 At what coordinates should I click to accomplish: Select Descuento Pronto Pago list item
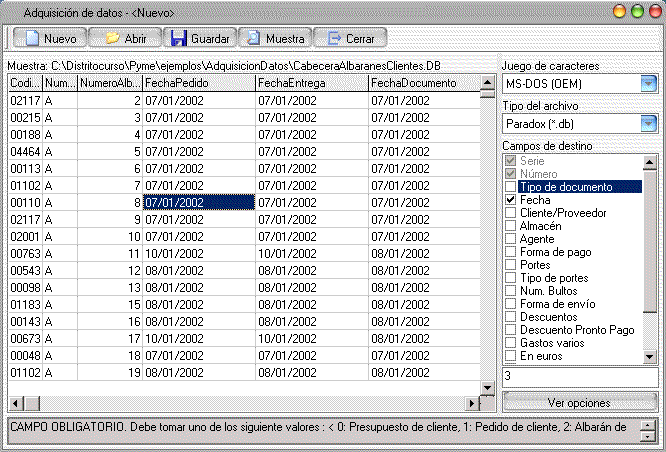[x=577, y=330]
